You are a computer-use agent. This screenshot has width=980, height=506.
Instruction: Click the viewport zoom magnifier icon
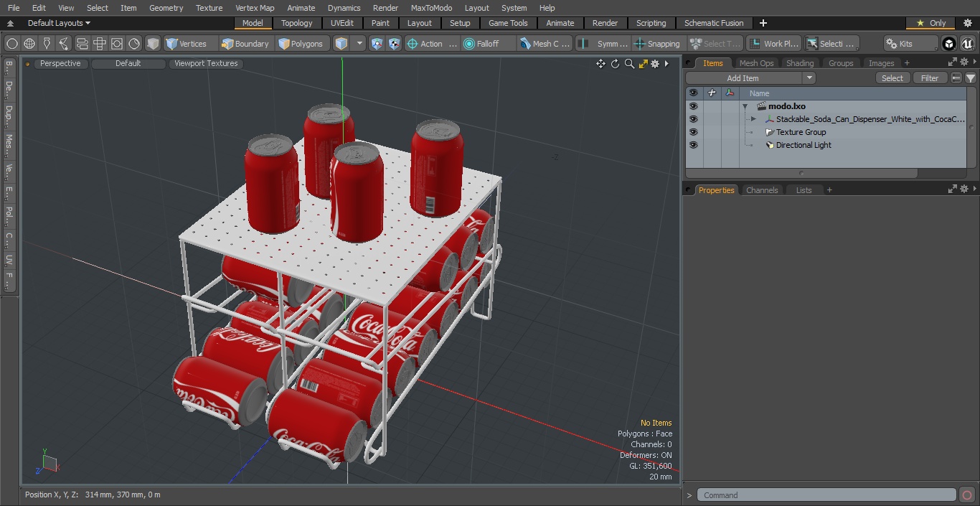[629, 64]
